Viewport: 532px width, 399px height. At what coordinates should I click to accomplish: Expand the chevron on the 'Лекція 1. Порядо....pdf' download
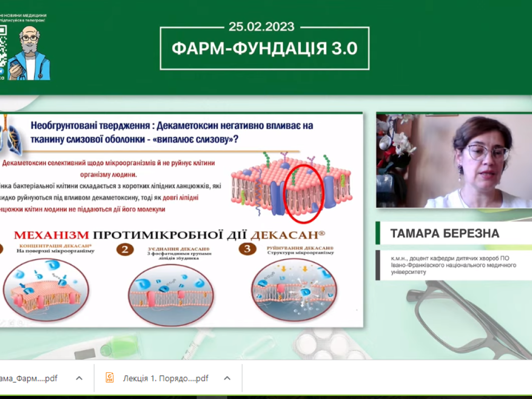click(x=227, y=379)
